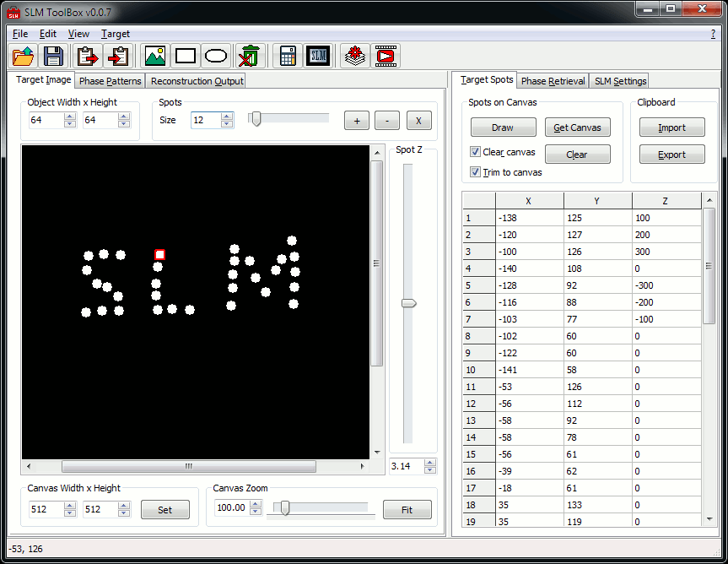Click the export to clipboard icon
The width and height of the screenshot is (728, 564).
(88, 57)
